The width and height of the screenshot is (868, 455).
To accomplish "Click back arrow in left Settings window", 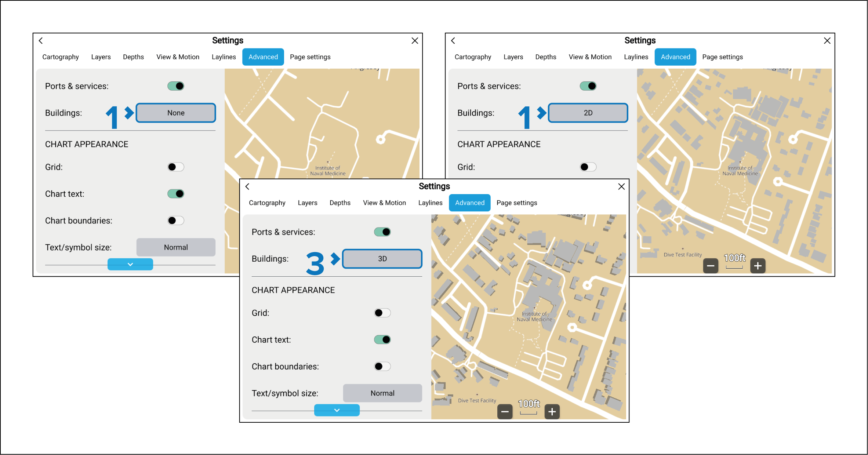I will click(41, 41).
